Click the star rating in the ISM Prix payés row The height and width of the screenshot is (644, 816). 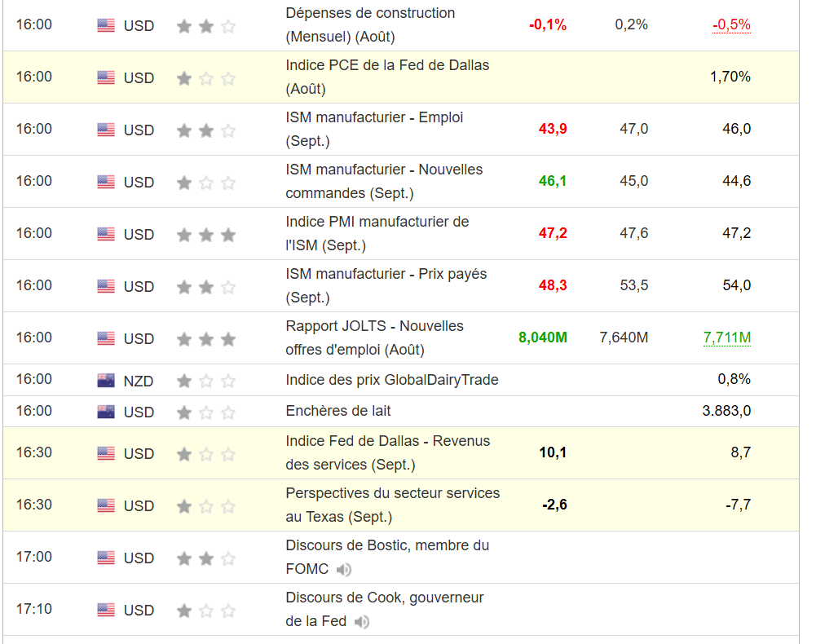[206, 287]
